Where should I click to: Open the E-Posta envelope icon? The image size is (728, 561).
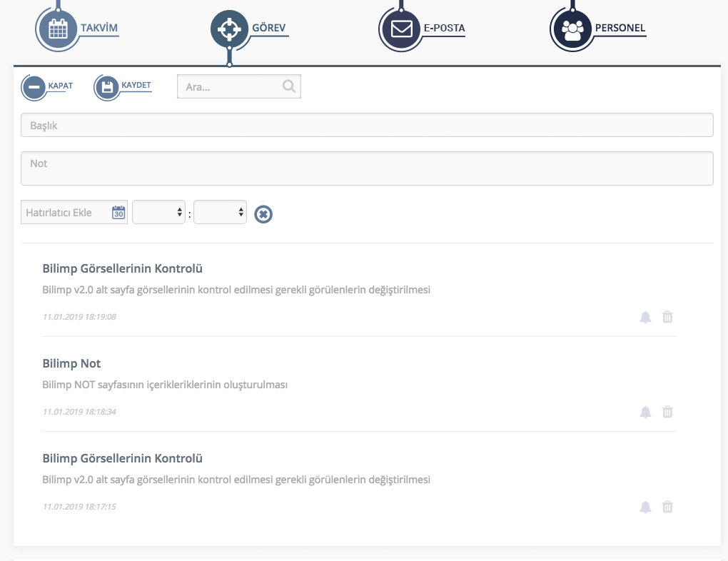pos(401,29)
